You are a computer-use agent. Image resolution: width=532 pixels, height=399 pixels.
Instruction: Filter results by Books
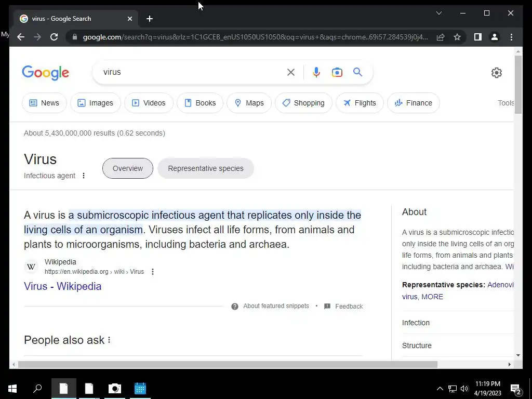[200, 103]
